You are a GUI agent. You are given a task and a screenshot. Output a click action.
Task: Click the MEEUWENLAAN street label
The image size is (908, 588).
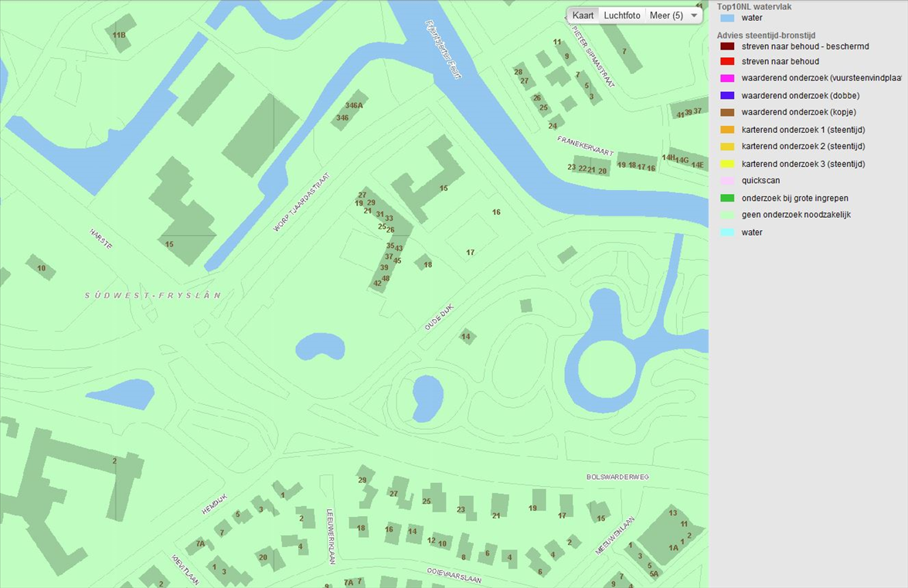[615, 535]
